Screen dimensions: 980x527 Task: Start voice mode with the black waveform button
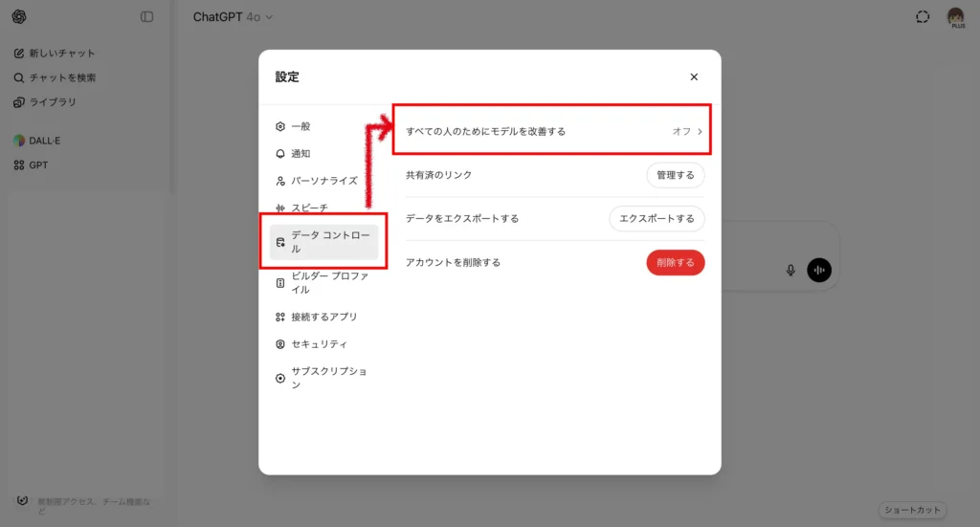pyautogui.click(x=819, y=270)
